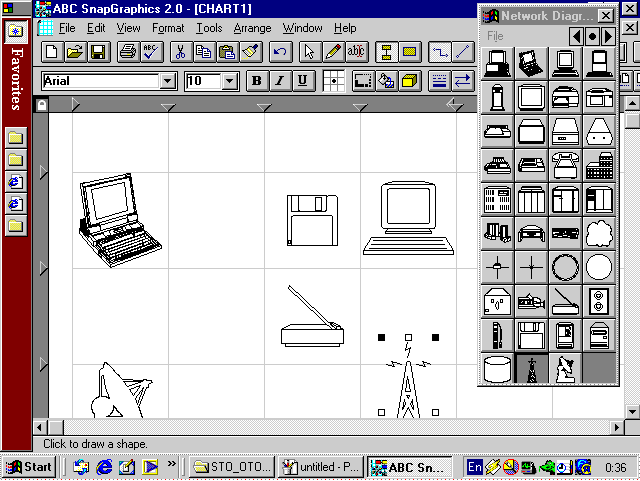The image size is (640, 481).
Task: Open the View menu
Action: [128, 28]
